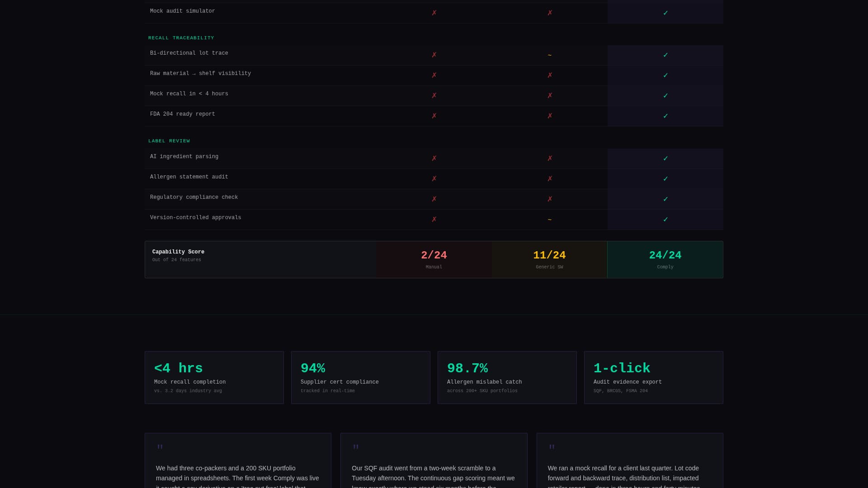Click the 94% Supplier cert compliance card
Image resolution: width=868 pixels, height=488 pixels.
tap(361, 378)
